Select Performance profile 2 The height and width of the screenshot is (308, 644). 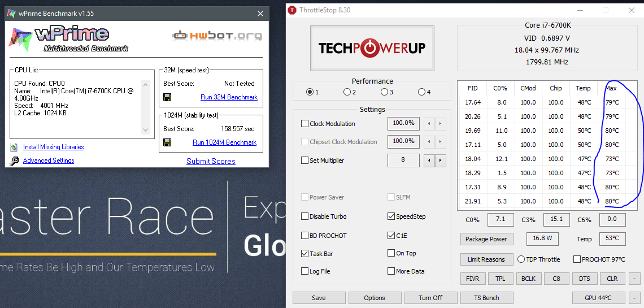pos(347,92)
